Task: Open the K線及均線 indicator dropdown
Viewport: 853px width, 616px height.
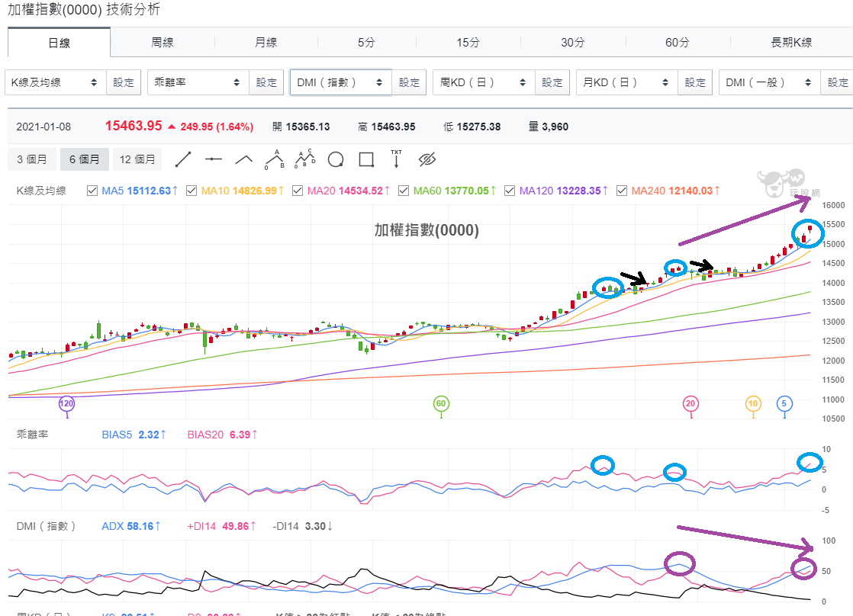Action: pyautogui.click(x=56, y=82)
